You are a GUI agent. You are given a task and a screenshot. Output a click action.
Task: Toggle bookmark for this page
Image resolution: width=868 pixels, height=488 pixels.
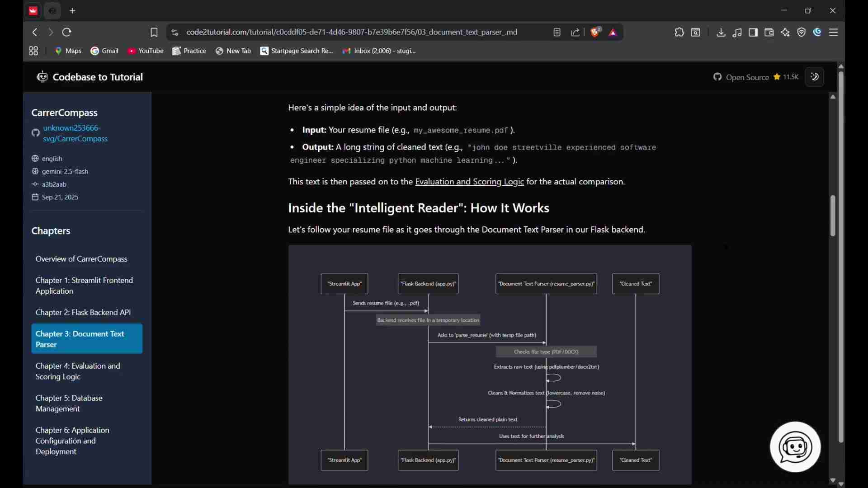154,33
